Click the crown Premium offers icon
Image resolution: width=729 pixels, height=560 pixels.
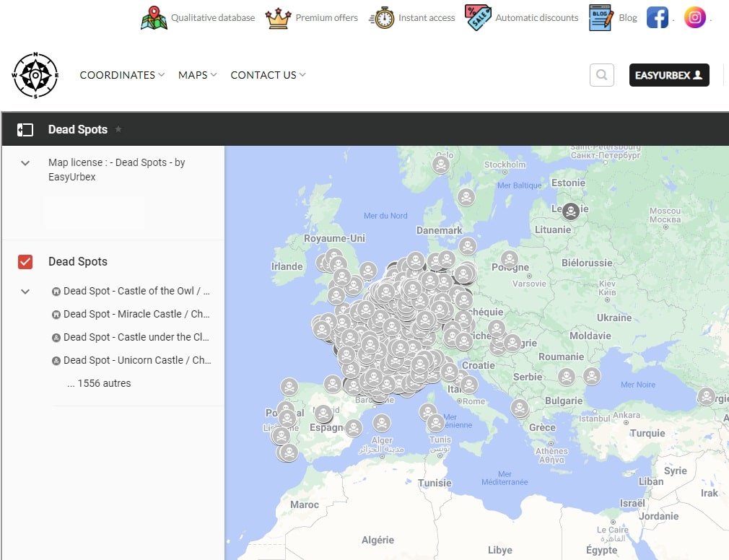(278, 18)
